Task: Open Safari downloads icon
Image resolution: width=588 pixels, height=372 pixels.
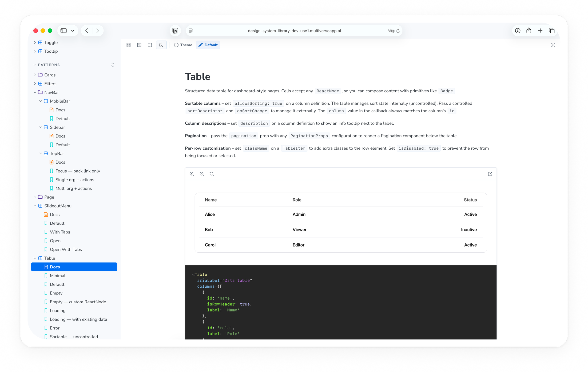Action: pos(517,31)
